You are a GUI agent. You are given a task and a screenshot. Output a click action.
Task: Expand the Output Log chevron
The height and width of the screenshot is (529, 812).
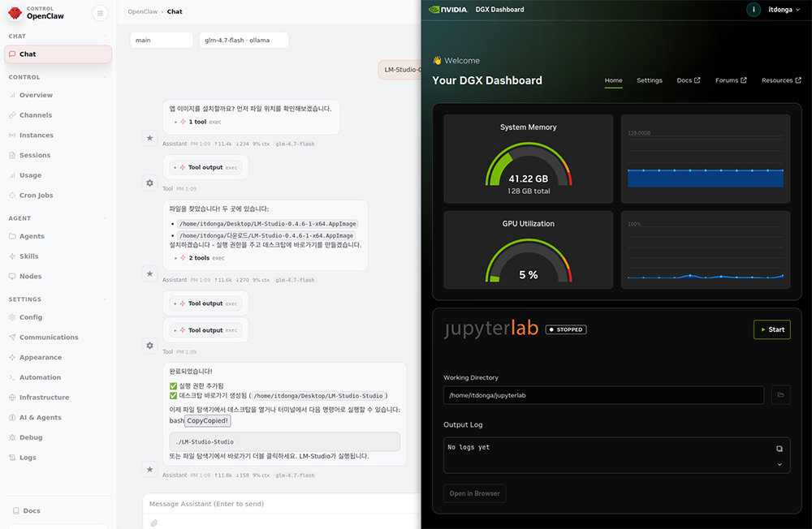pyautogui.click(x=780, y=464)
